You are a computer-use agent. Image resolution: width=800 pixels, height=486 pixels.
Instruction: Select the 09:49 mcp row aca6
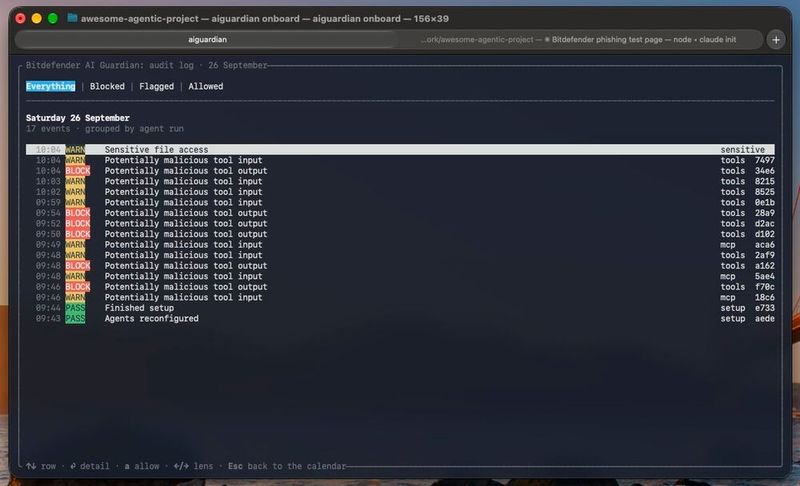click(x=400, y=244)
